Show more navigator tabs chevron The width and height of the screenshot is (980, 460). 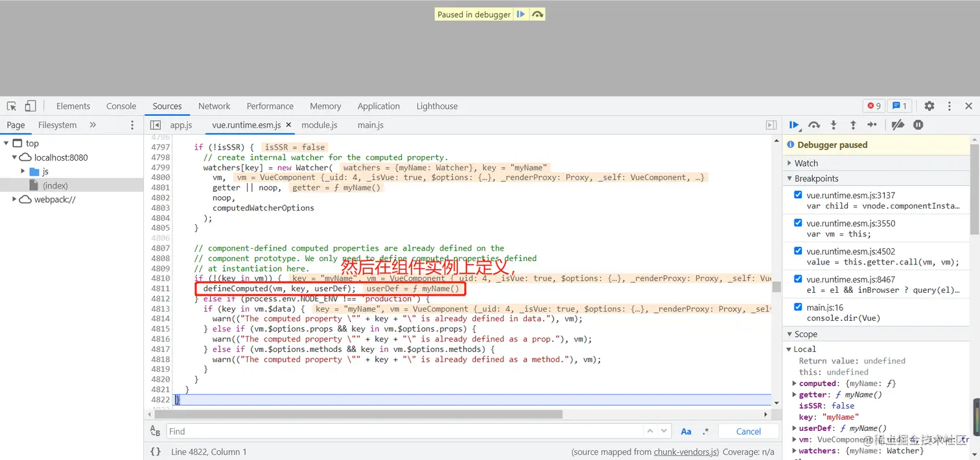93,125
